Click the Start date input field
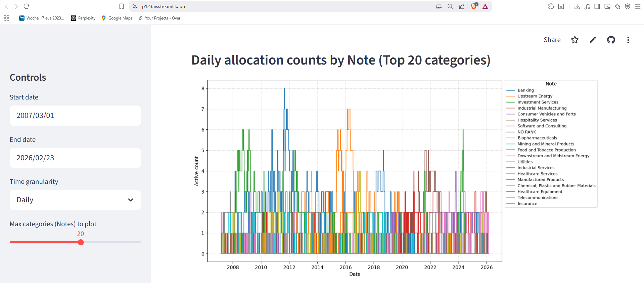Viewport: 644px width, 283px height. tap(75, 116)
